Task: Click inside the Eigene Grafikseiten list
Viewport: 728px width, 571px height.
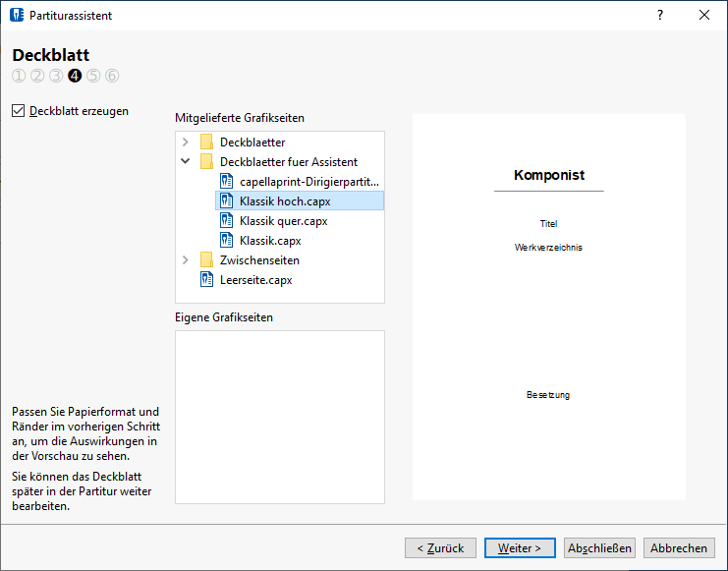Action: 279,417
